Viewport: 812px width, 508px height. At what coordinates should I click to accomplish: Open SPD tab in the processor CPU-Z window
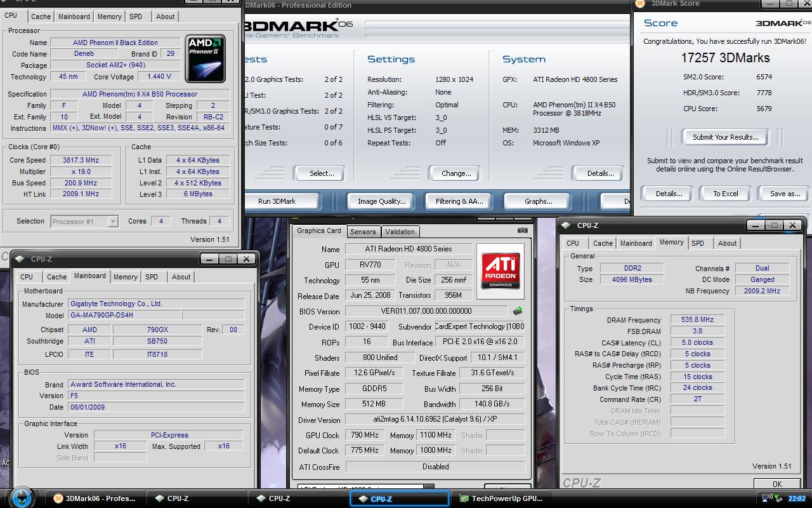tap(136, 17)
